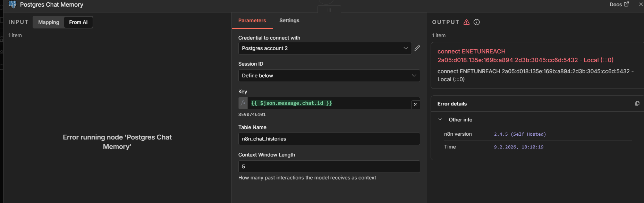Screen dimensions: 644x203
Task: Click the Postgres elephant node icon
Action: [12, 5]
